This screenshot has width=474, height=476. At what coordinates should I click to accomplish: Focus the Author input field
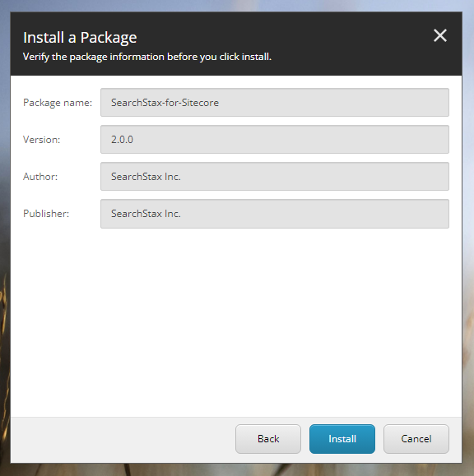click(275, 177)
